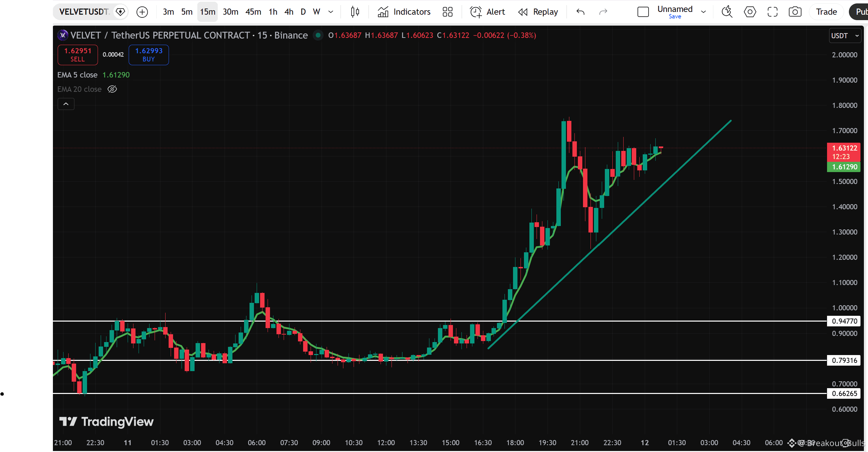Redo the last chart action
Viewport: 868px width, 452px height.
603,12
